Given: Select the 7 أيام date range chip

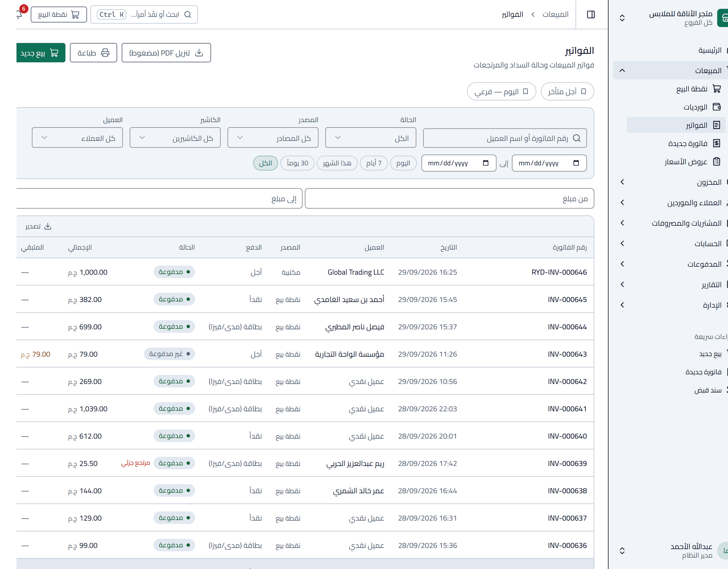Looking at the screenshot, I should [x=374, y=163].
